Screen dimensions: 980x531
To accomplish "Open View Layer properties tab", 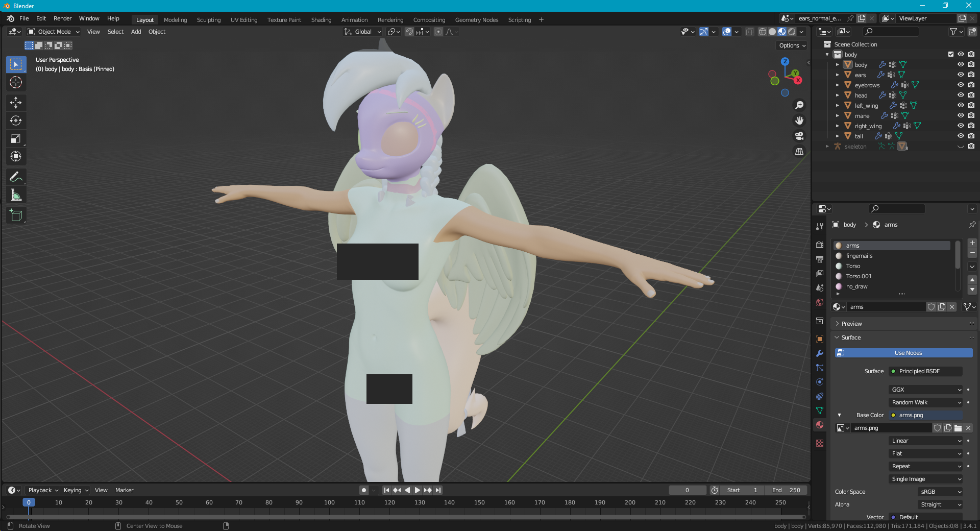I will (x=820, y=273).
